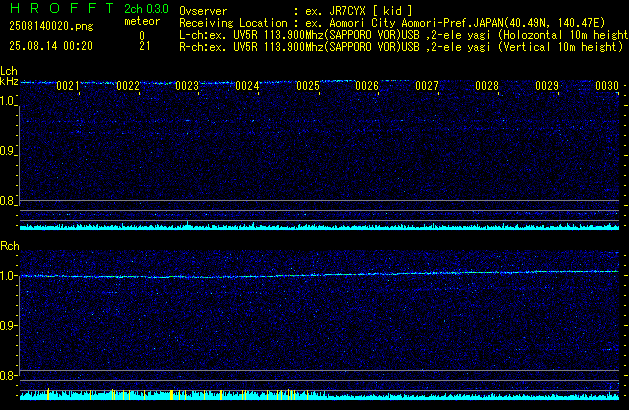Click the meteor count value '0'
This screenshot has height=410, width=629.
coord(142,36)
